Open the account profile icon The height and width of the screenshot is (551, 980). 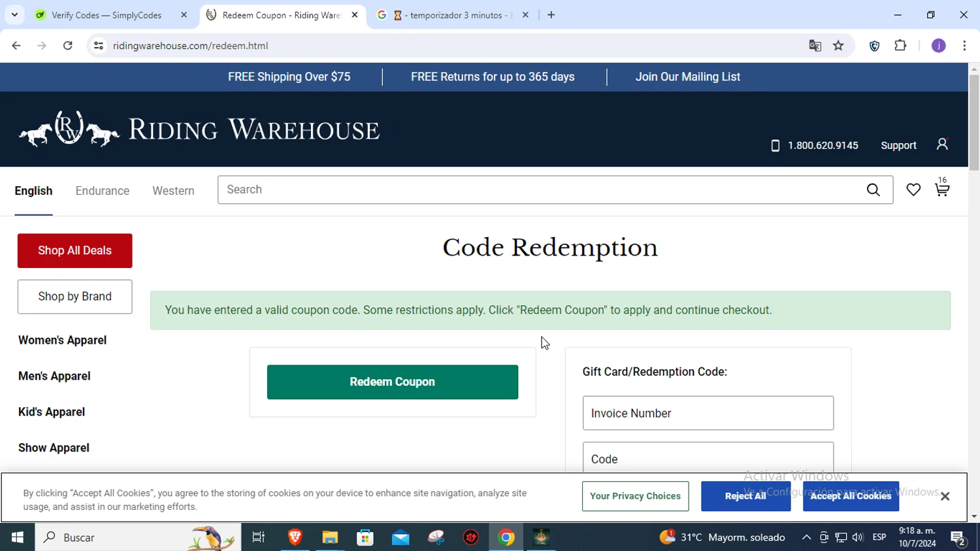(942, 144)
